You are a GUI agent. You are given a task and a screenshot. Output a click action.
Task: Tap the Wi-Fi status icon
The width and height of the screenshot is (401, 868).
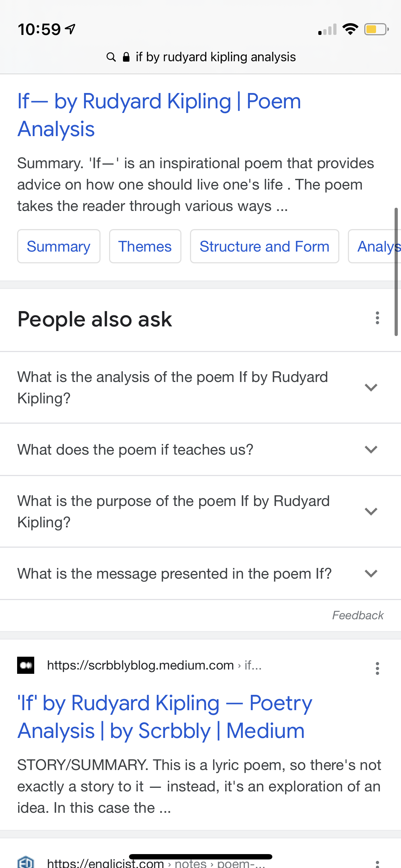tap(350, 29)
